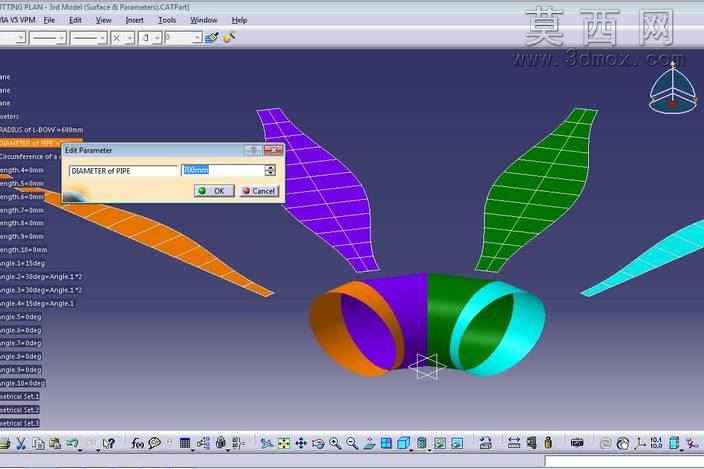Click the Comment speech bubble icon

(x=154, y=443)
